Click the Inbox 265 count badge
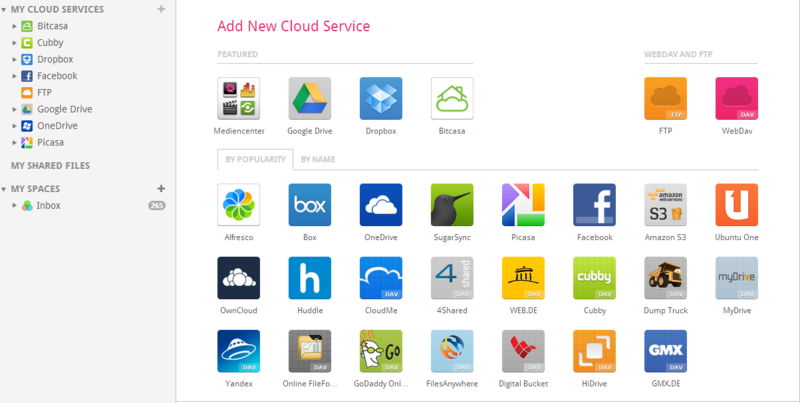Viewport: 800px width, 403px height. [x=157, y=206]
